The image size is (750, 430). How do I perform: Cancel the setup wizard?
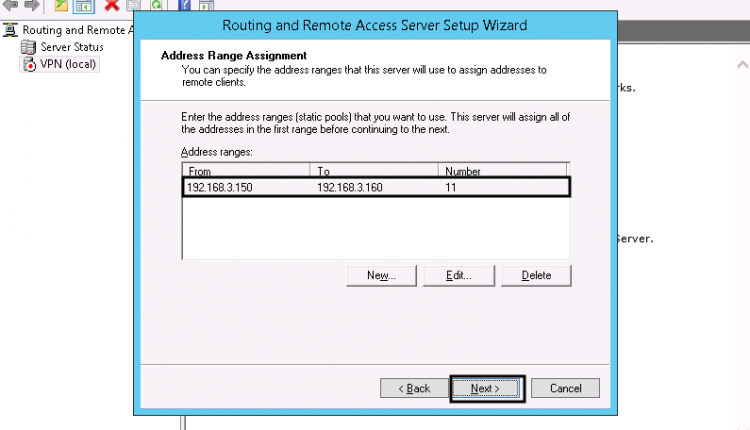coord(565,388)
